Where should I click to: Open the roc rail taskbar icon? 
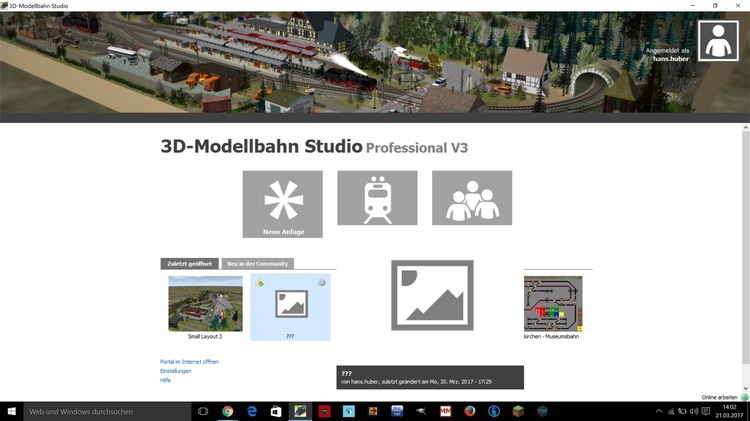click(397, 411)
